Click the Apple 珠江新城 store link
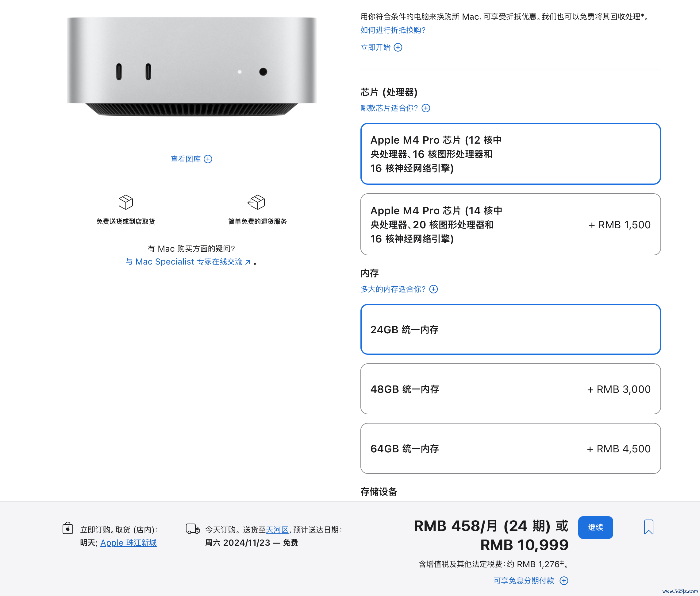The width and height of the screenshot is (700, 596). click(x=128, y=543)
